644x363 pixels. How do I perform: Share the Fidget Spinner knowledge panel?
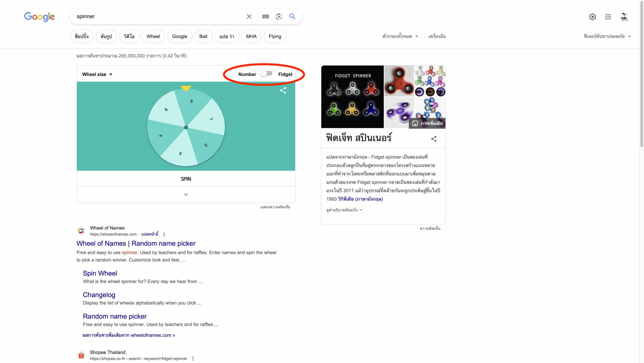(x=434, y=139)
